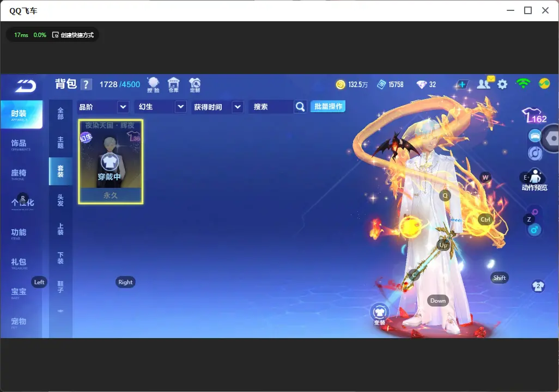Click the 1728/4500 backpack capacity text
Screen dimensions: 559x392
120,84
